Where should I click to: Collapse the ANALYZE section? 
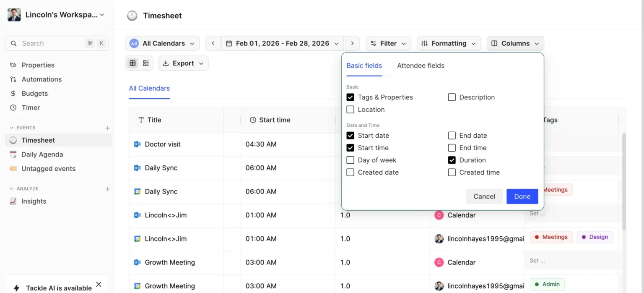(x=11, y=189)
